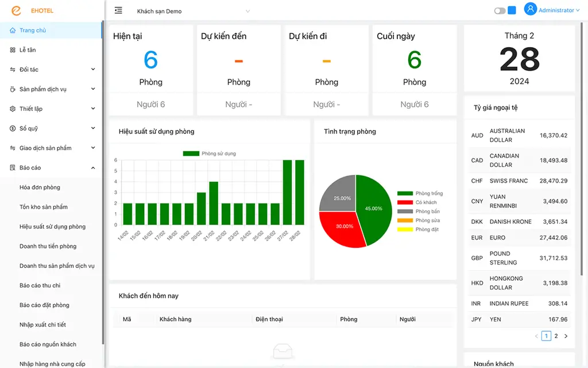588x368 pixels.
Task: Open the Lễ tân menu item
Action: [51, 50]
